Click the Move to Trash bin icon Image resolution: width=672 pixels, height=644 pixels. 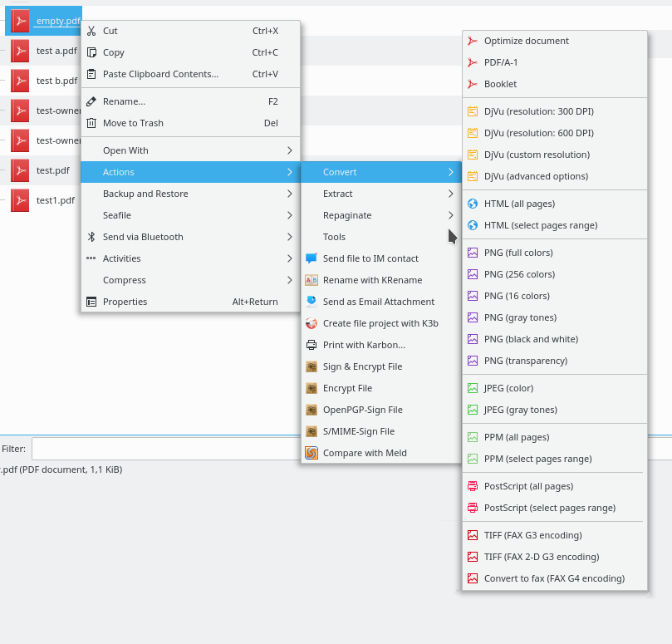click(x=91, y=123)
